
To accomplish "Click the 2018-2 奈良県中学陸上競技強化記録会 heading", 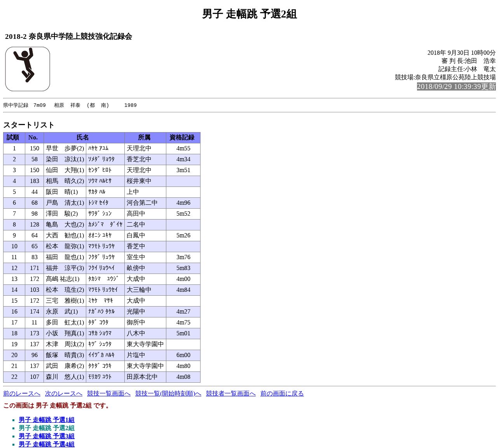I will 69,37.
